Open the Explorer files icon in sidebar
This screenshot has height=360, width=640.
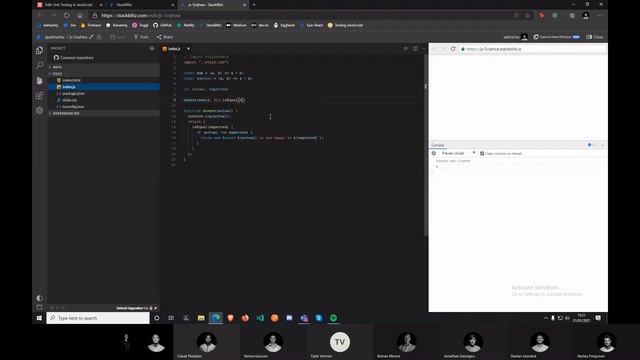(x=40, y=50)
